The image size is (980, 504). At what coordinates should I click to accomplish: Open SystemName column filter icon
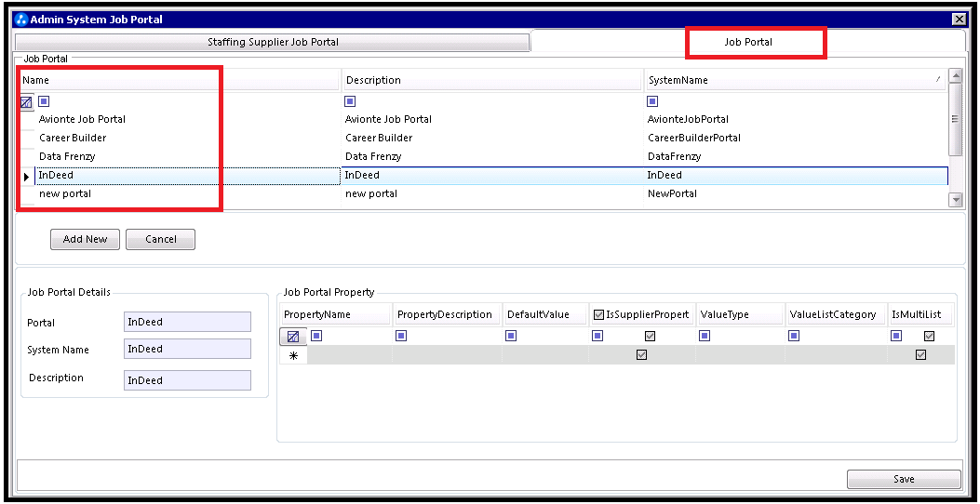point(652,101)
